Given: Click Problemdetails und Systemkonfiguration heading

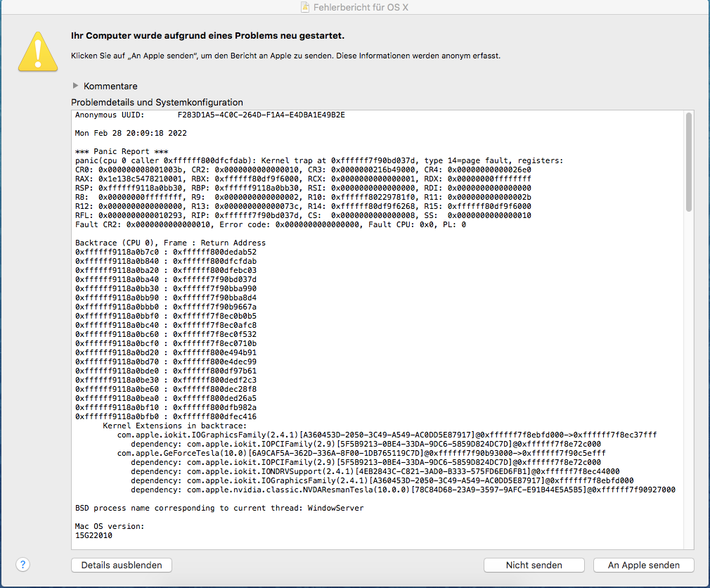Looking at the screenshot, I should point(157,103).
